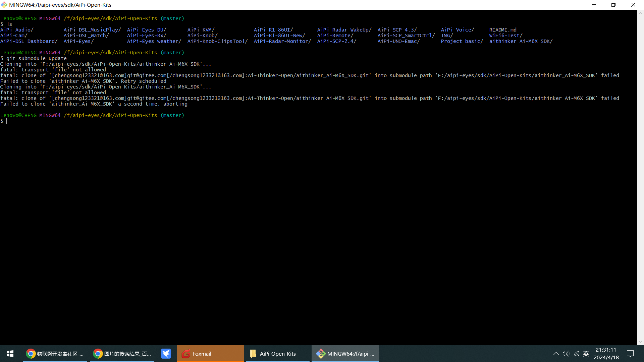The width and height of the screenshot is (644, 362).
Task: Click the AiPi-R1-86UI-New/ directory entry
Action: point(279,36)
